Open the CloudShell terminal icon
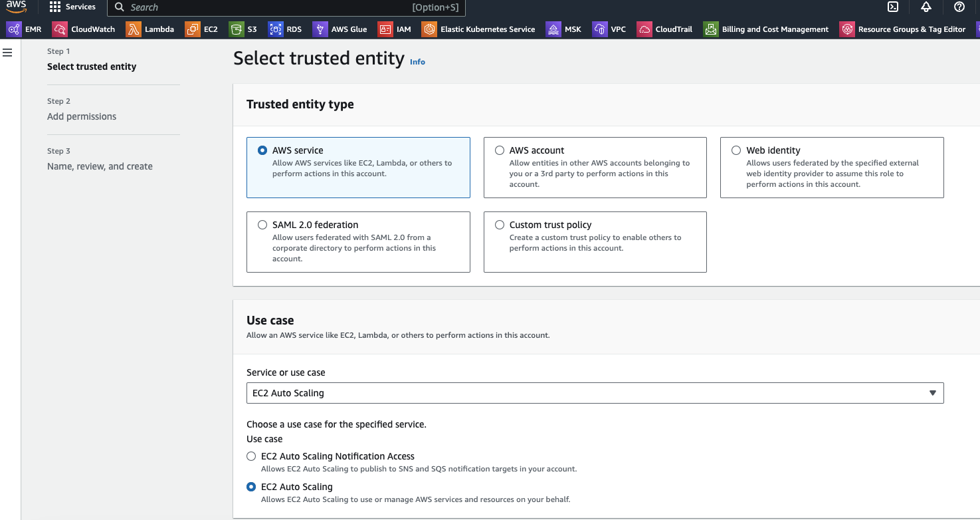The width and height of the screenshot is (980, 520). click(894, 7)
